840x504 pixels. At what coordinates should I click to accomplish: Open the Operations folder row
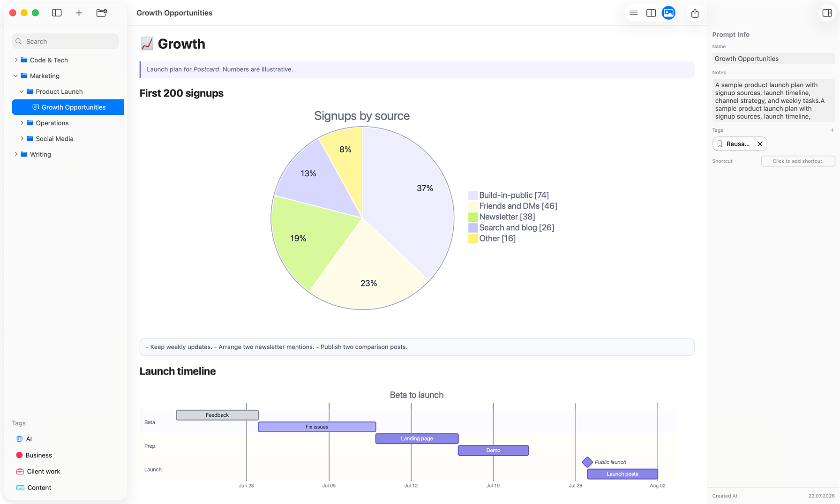tap(68, 123)
